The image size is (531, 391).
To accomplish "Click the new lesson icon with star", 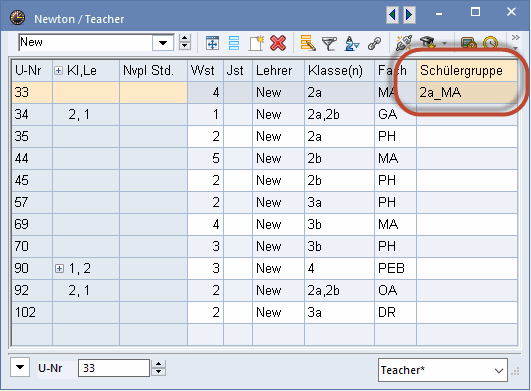I will [x=256, y=43].
